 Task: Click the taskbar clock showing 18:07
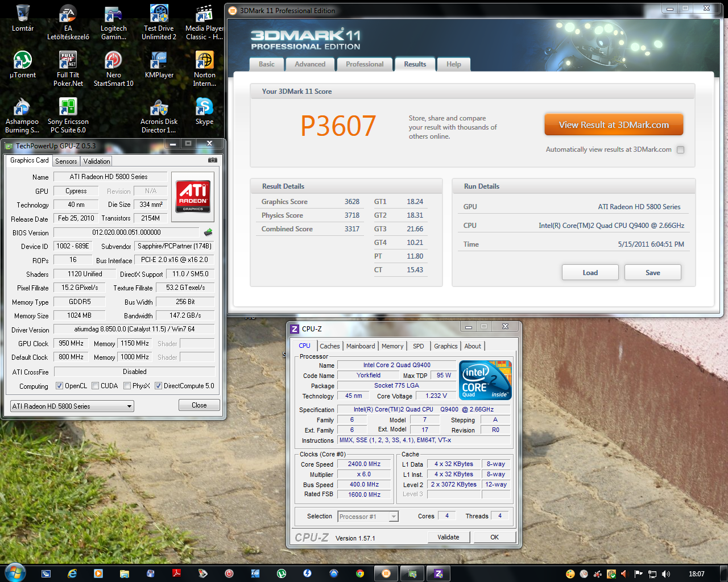[697, 574]
